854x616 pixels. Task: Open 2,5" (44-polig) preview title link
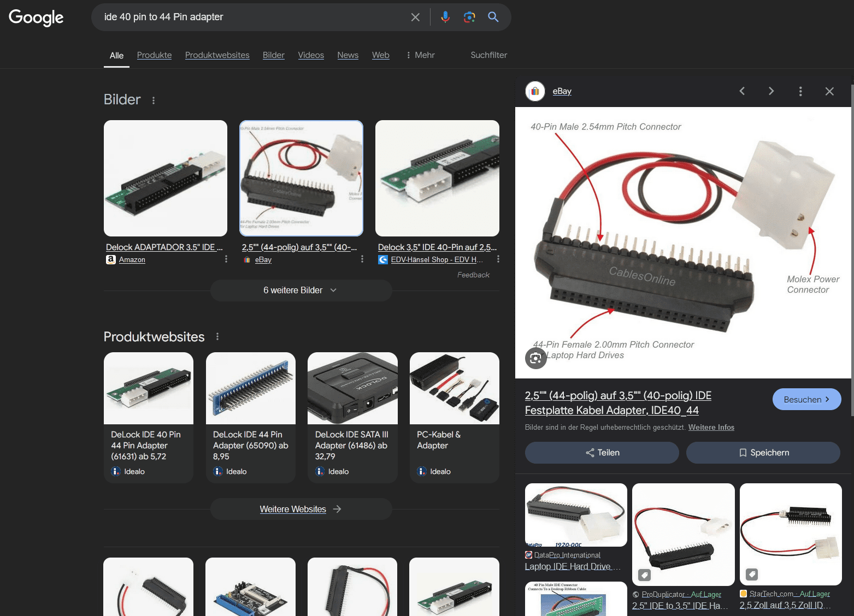pyautogui.click(x=618, y=402)
